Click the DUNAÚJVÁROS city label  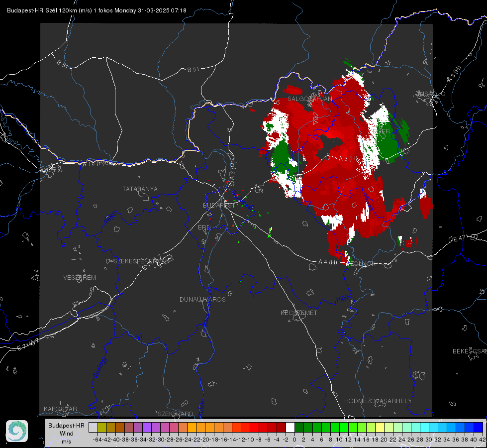(x=202, y=299)
